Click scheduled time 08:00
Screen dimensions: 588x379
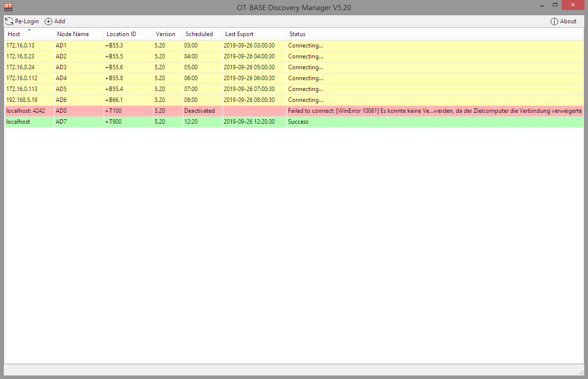point(191,100)
